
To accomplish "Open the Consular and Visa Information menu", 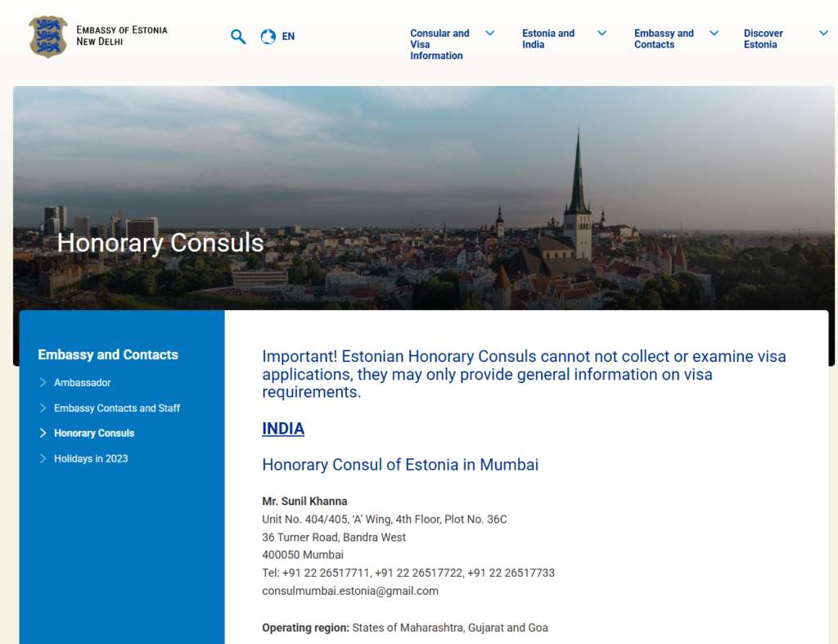I will [439, 44].
